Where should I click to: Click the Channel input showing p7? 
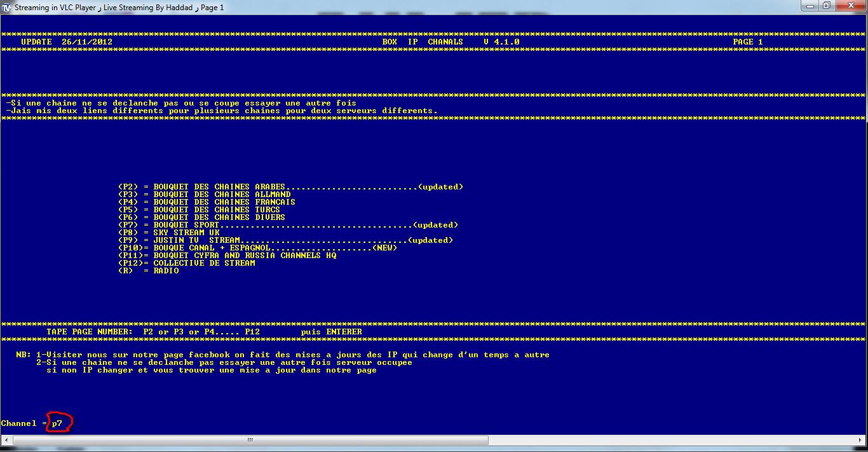(x=58, y=423)
